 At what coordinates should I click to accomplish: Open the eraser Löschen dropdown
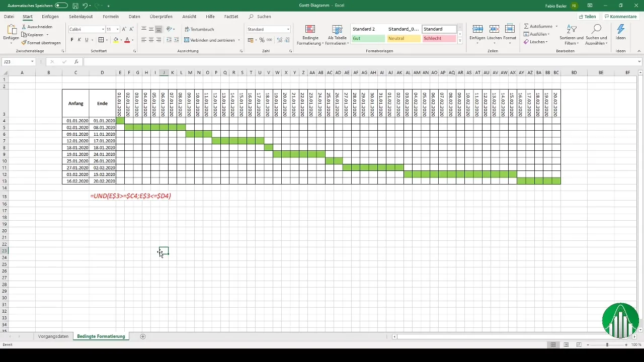(535, 42)
